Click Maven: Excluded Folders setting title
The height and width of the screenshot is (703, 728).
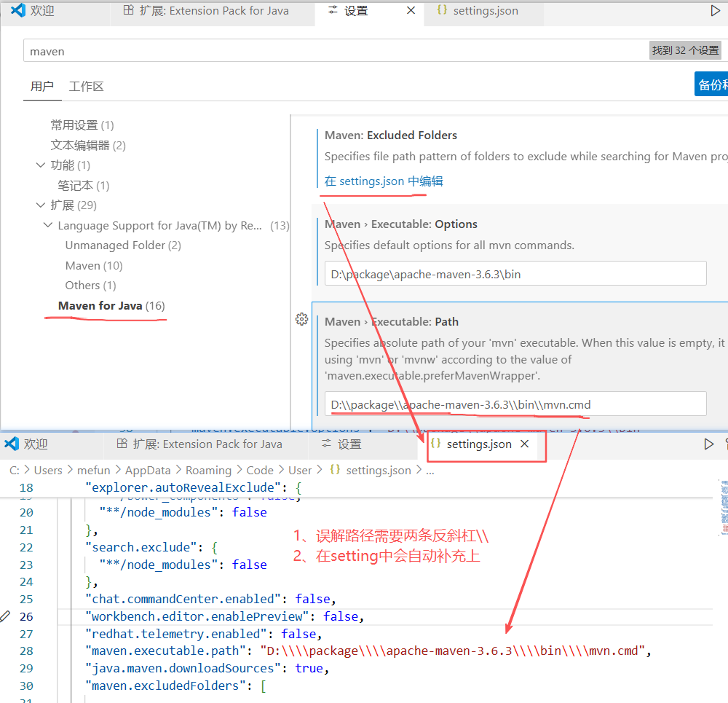(x=390, y=136)
